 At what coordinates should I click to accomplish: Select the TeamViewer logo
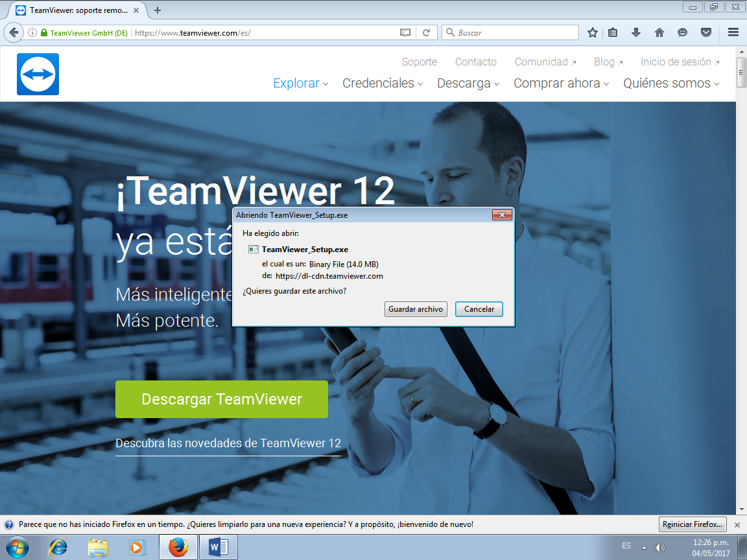(x=37, y=73)
